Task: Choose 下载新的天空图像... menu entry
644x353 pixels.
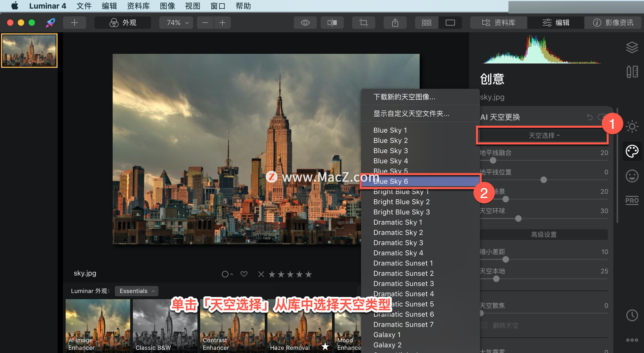Action: click(420, 97)
